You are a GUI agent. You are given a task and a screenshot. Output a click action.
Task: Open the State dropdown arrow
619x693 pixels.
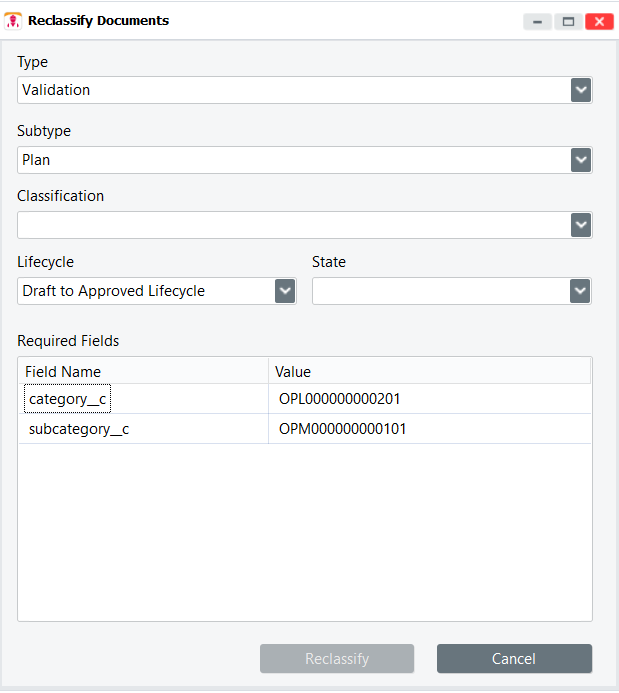click(x=581, y=291)
